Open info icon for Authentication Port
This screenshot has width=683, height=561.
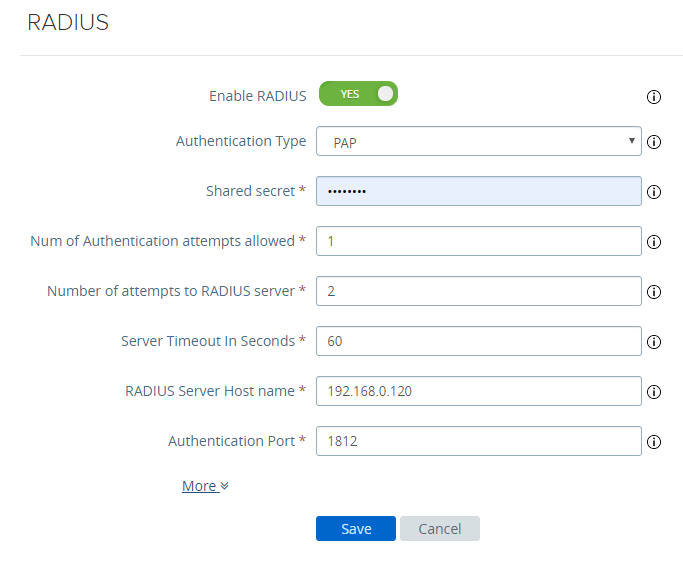point(654,442)
